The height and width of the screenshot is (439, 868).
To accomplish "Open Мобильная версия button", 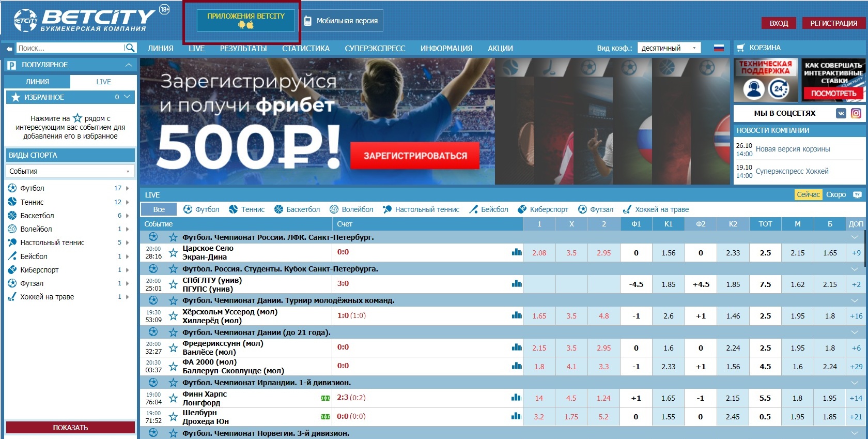I will (342, 21).
